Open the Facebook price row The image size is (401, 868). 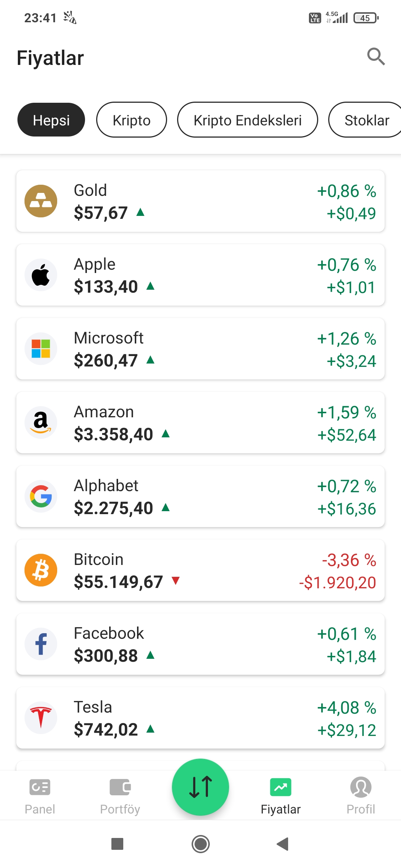[200, 644]
